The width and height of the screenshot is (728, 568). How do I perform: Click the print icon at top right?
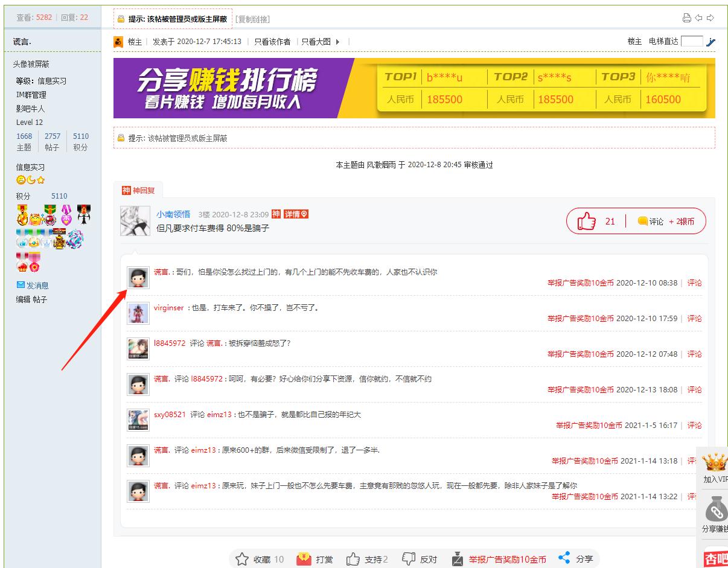tap(686, 18)
